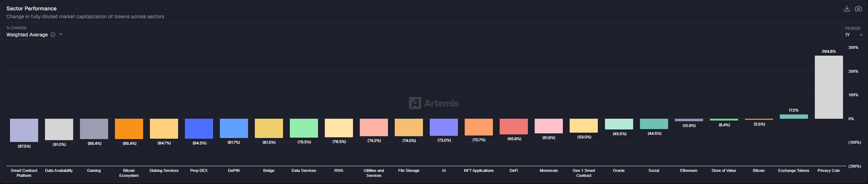
Task: Click the Weighted Average info icon
Action: (53, 35)
